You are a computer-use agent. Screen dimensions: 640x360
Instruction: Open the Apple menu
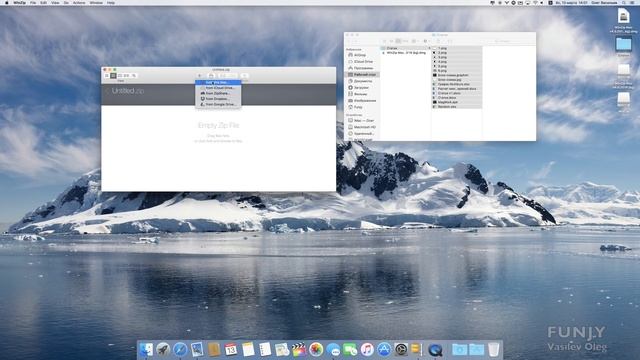pos(6,2)
